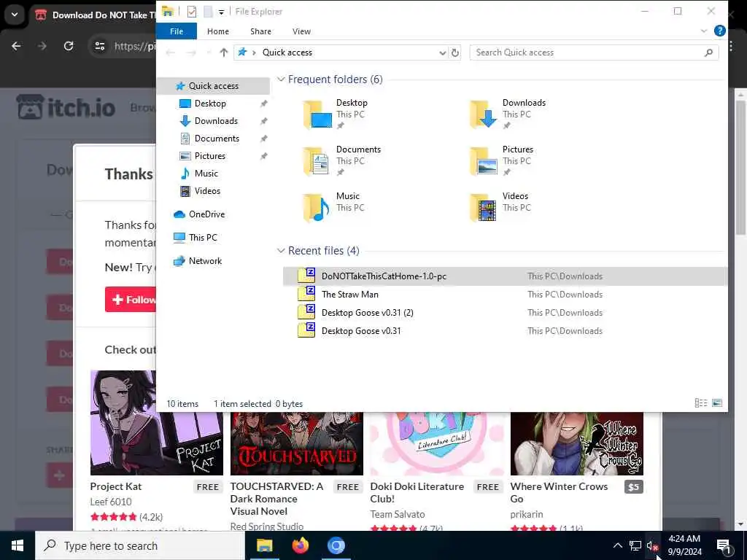The height and width of the screenshot is (560, 747).
Task: Select Desktop in the navigation pane
Action: (x=210, y=104)
